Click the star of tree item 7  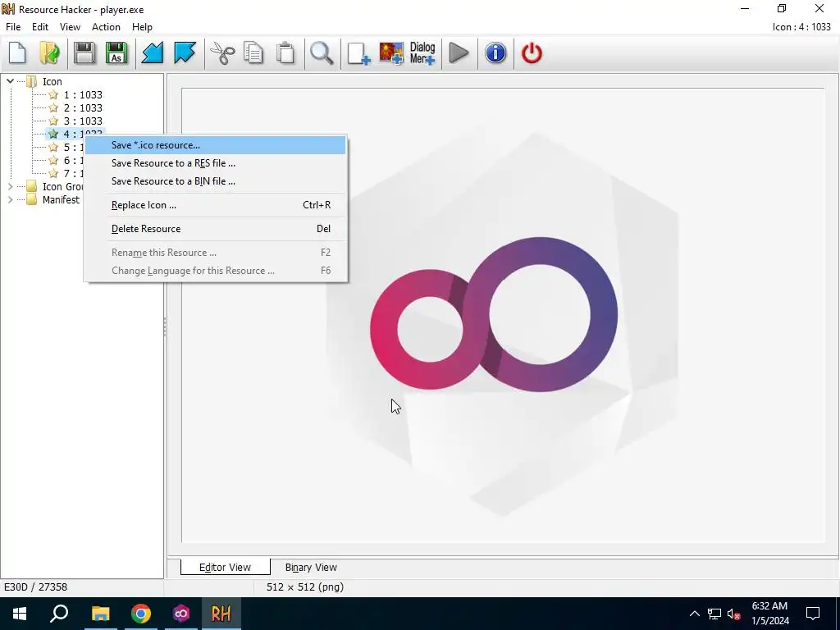pos(53,174)
